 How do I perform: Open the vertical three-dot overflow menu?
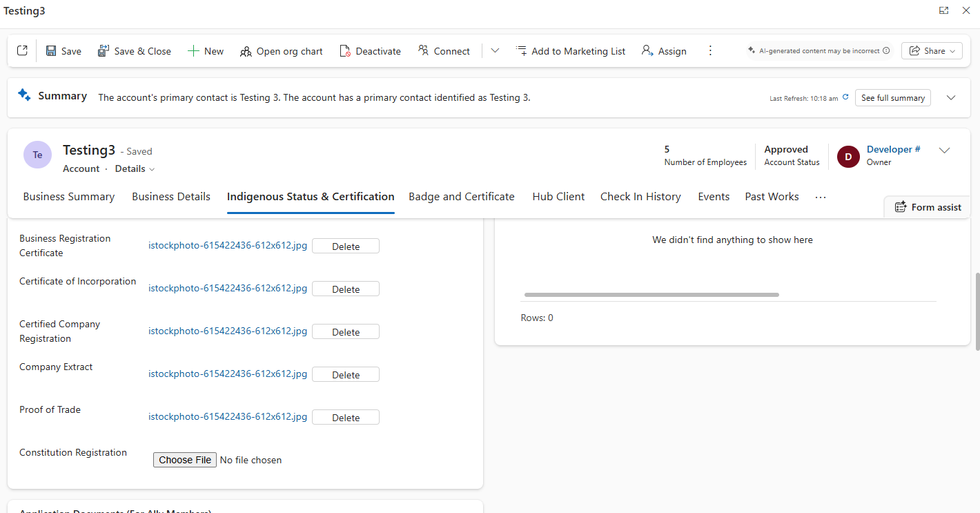710,51
